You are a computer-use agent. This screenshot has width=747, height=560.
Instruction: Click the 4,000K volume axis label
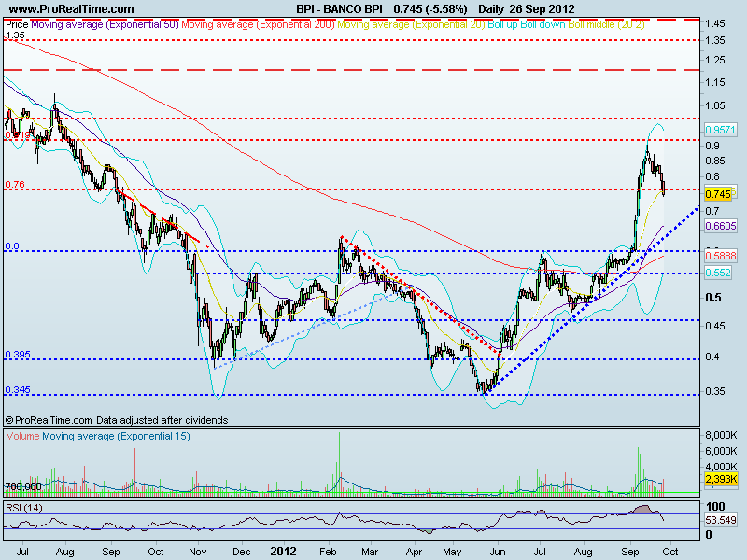tap(721, 466)
